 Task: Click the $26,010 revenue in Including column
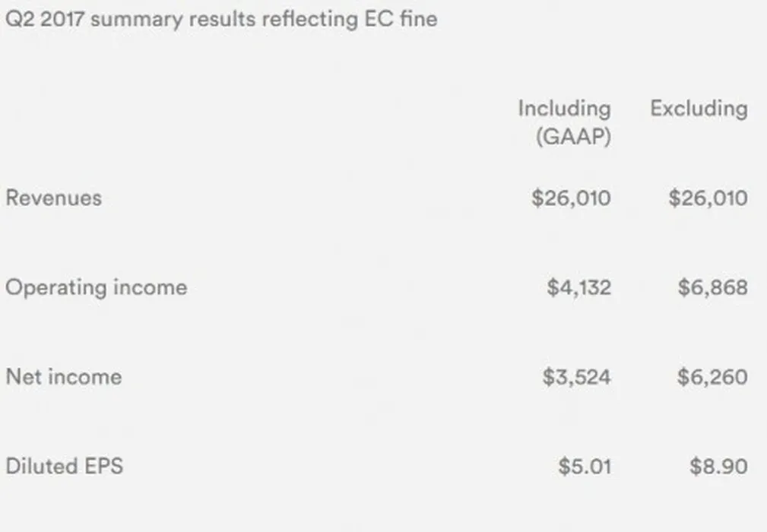[571, 198]
